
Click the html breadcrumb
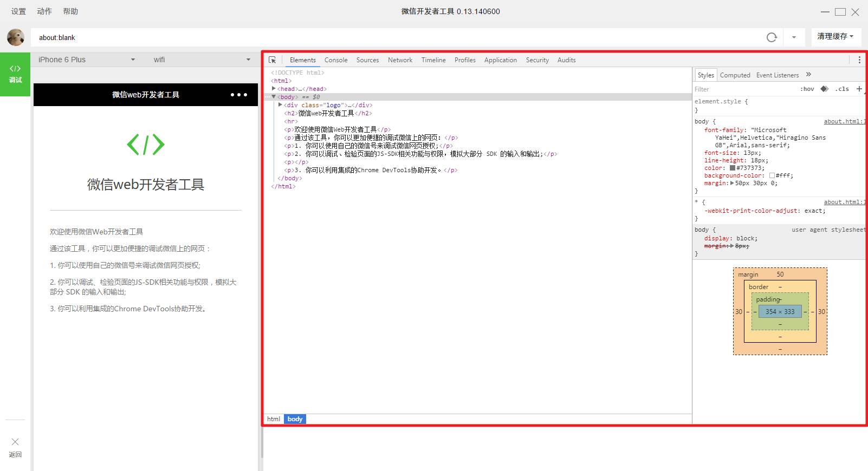[274, 419]
